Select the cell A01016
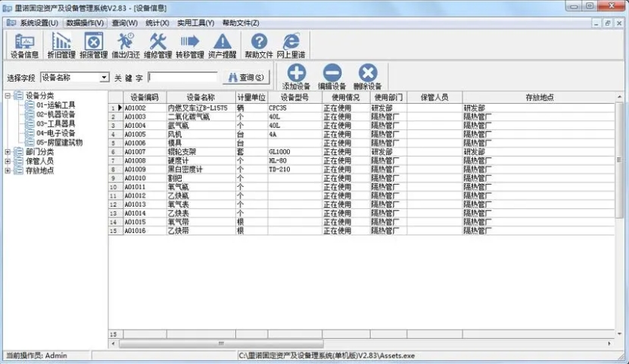The width and height of the screenshot is (629, 364). 145,231
